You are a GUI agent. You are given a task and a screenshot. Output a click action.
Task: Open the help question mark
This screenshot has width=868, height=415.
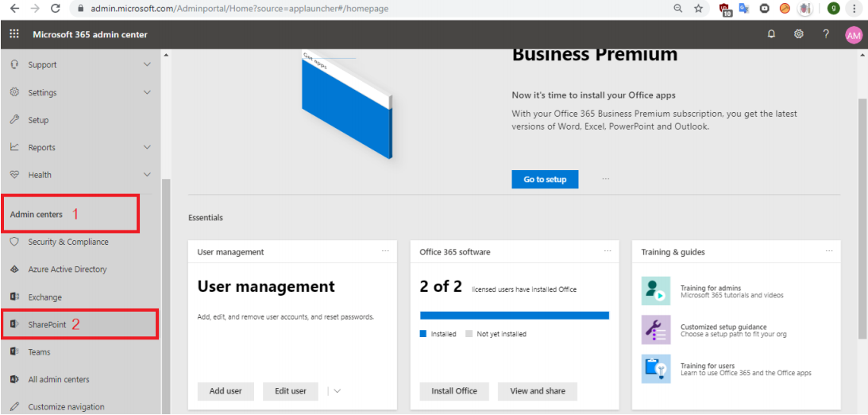826,34
